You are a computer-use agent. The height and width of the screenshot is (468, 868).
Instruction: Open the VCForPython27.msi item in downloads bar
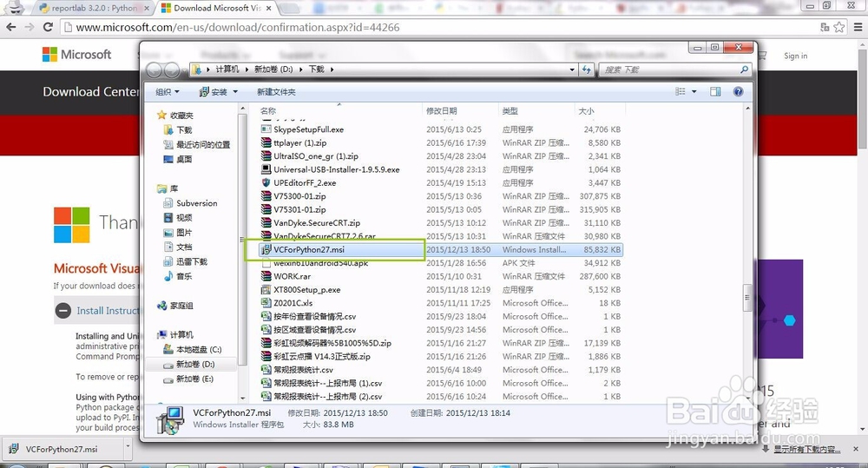(x=61, y=449)
